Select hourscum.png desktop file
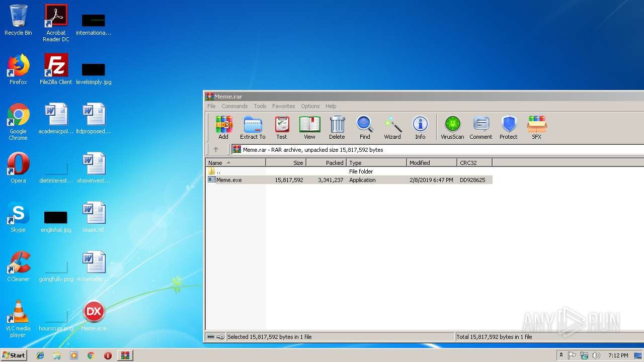This screenshot has height=362, width=644. pos(56,321)
